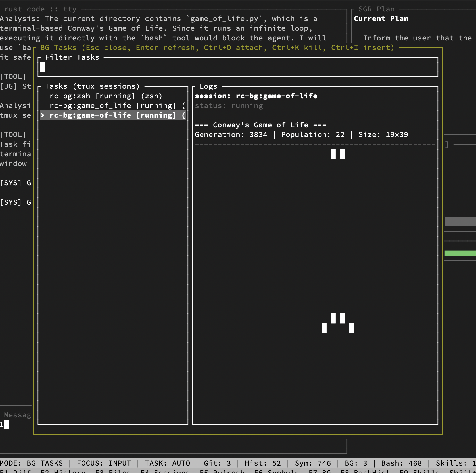The image size is (476, 473).
Task: Expand the selected rc-bg:game-of-life task
Action: 113,115
